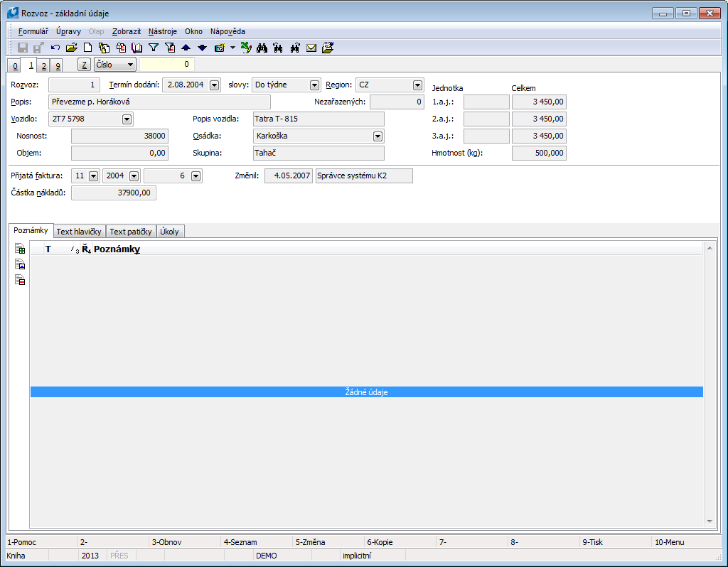Click the funnel with document icon
Screen dimensions: 728x567
(x=170, y=48)
